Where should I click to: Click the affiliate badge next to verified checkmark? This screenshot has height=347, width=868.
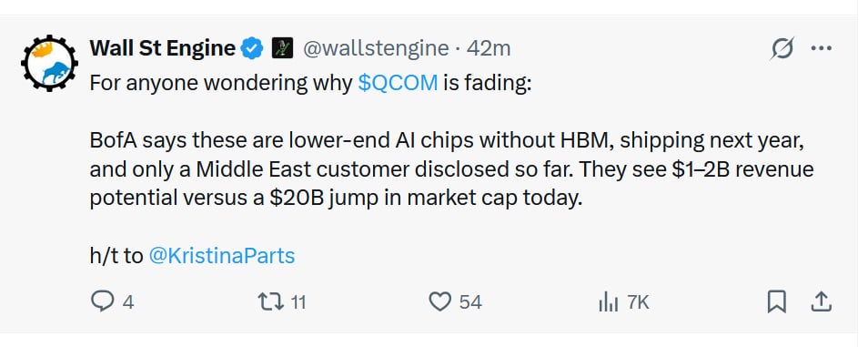[282, 49]
